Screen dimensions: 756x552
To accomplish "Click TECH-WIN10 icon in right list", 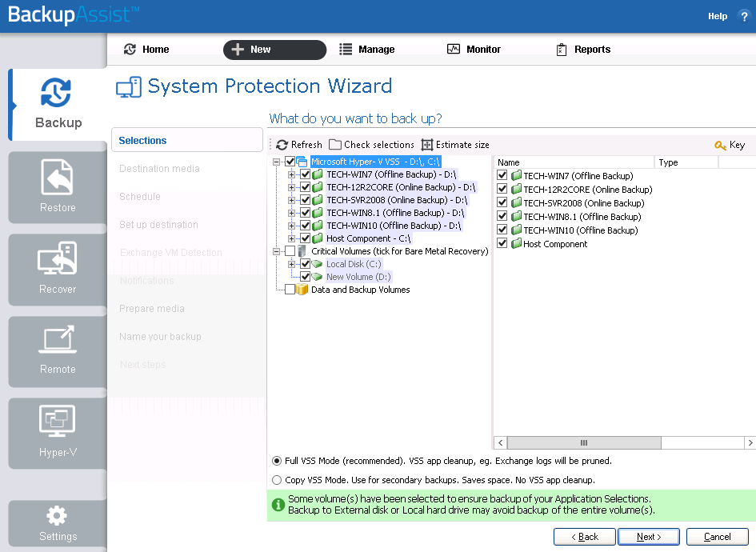I will click(516, 230).
